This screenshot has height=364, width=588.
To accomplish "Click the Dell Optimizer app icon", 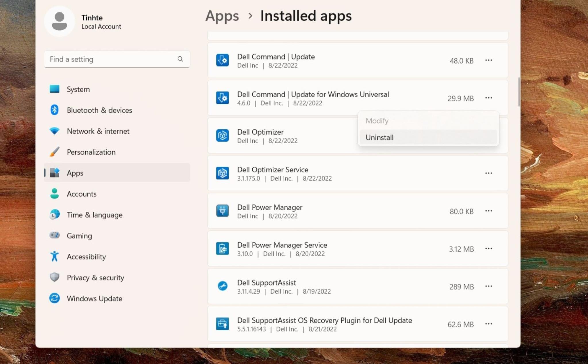I will pyautogui.click(x=222, y=135).
